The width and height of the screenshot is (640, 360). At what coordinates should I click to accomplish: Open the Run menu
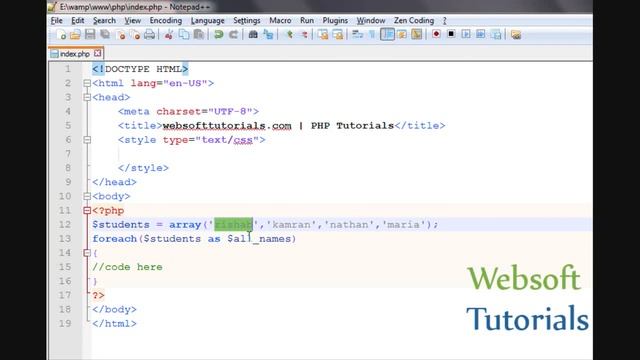point(307,20)
